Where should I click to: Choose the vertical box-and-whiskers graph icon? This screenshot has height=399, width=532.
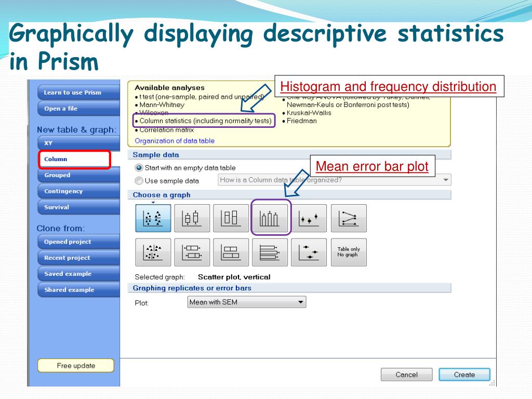tap(192, 218)
